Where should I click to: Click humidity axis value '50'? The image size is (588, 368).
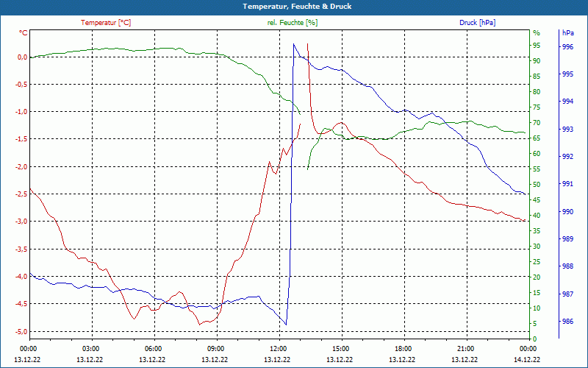pos(537,185)
